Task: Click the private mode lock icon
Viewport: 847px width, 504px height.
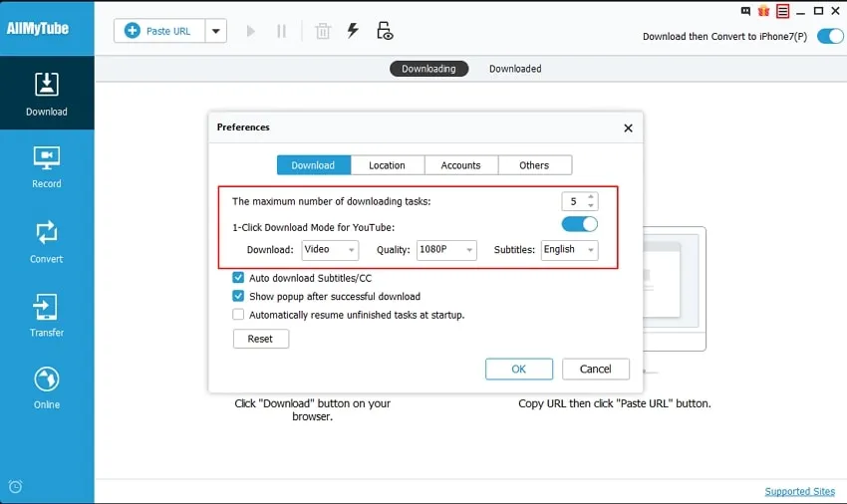Action: coord(385,31)
